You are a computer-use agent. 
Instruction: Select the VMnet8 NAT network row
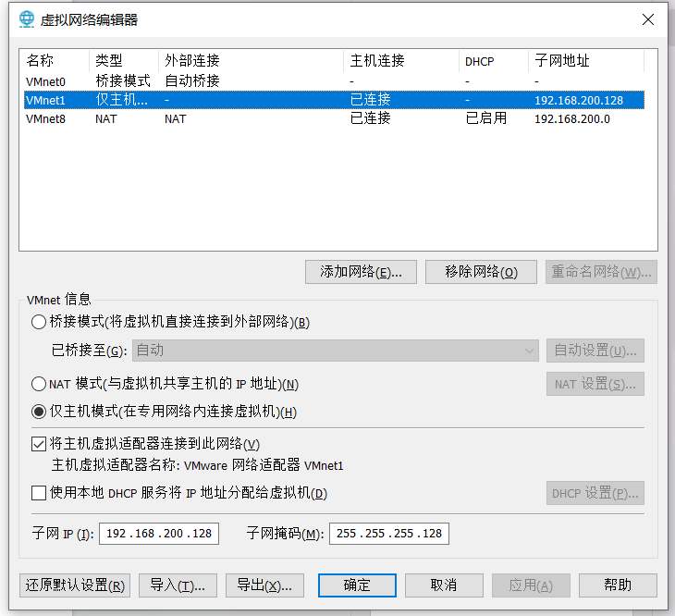(x=334, y=118)
